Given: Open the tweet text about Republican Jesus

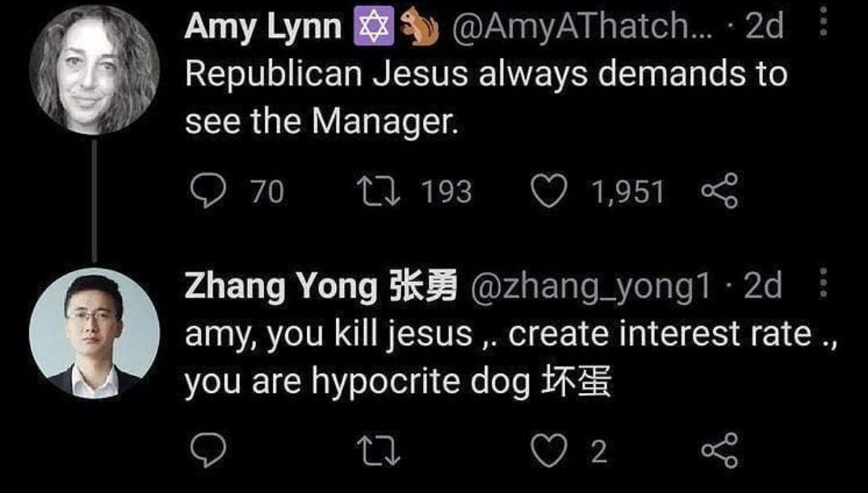Looking at the screenshot, I should tap(484, 98).
